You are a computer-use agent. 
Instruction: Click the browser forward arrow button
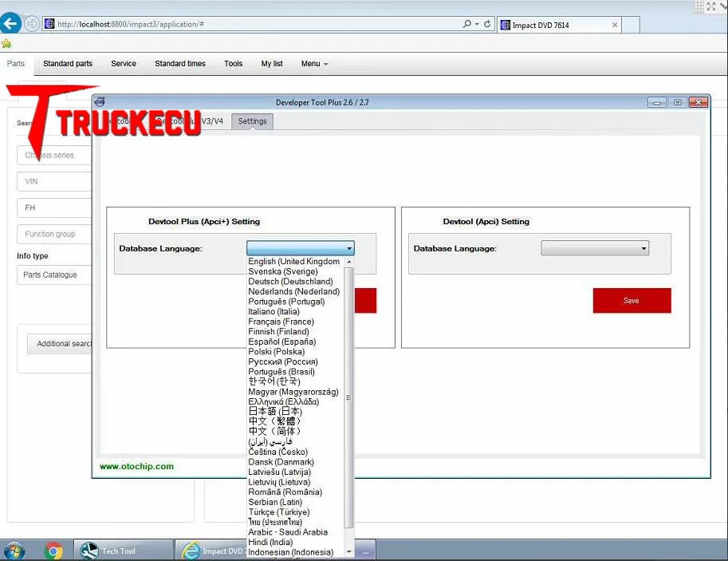[32, 23]
